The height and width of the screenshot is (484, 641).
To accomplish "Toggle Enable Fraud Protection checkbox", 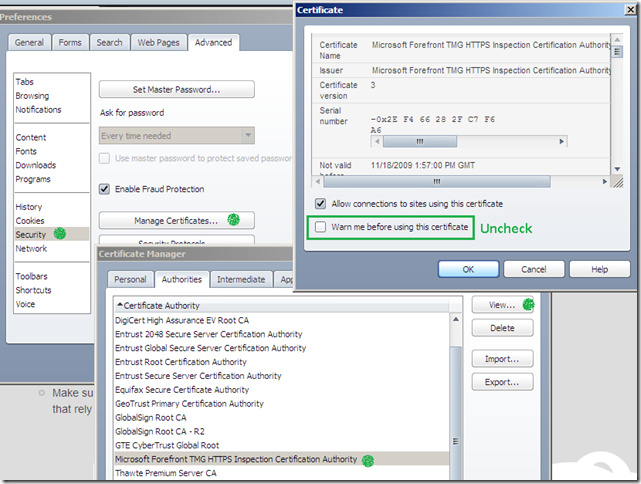I will click(x=105, y=189).
